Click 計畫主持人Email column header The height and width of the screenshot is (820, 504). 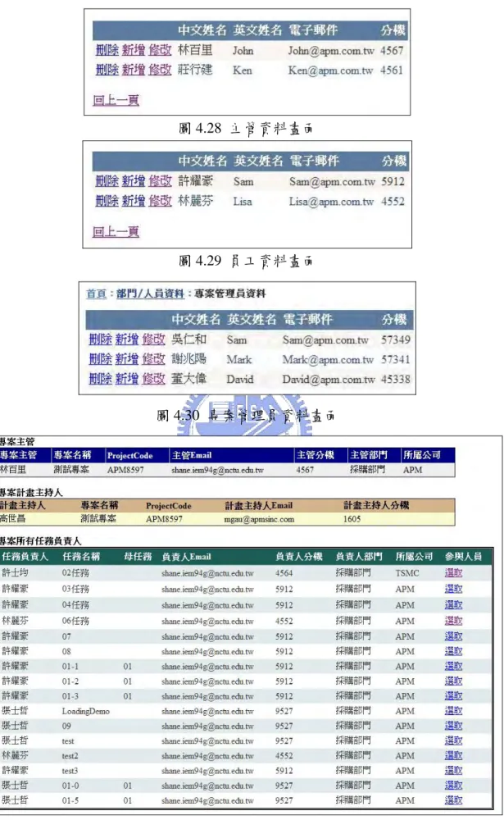(x=258, y=506)
